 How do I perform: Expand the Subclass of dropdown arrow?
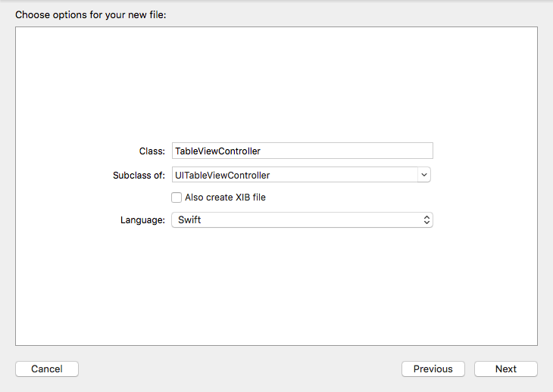tap(424, 175)
